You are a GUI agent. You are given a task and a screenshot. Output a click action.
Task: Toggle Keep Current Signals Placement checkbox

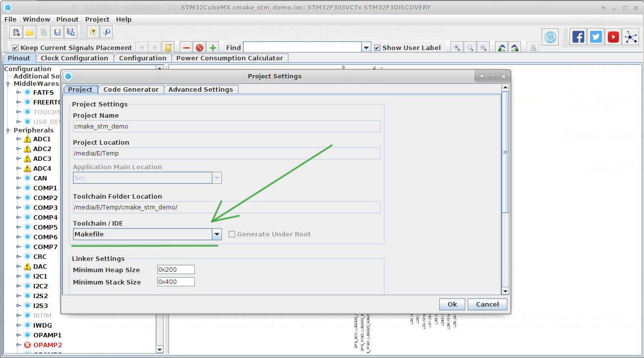(15, 48)
